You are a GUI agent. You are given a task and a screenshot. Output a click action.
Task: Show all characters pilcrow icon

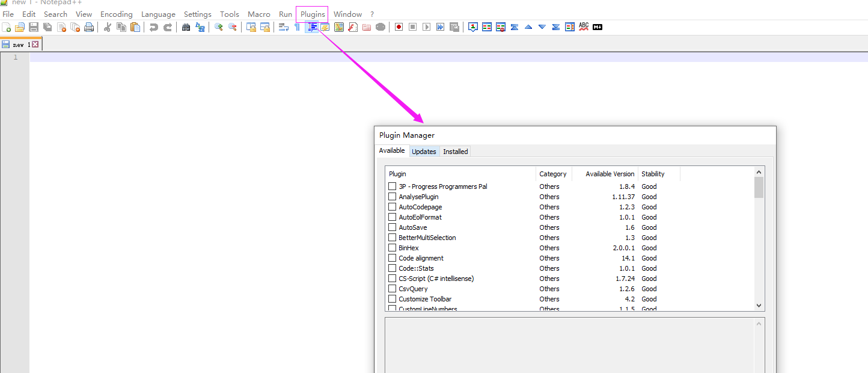pos(297,27)
